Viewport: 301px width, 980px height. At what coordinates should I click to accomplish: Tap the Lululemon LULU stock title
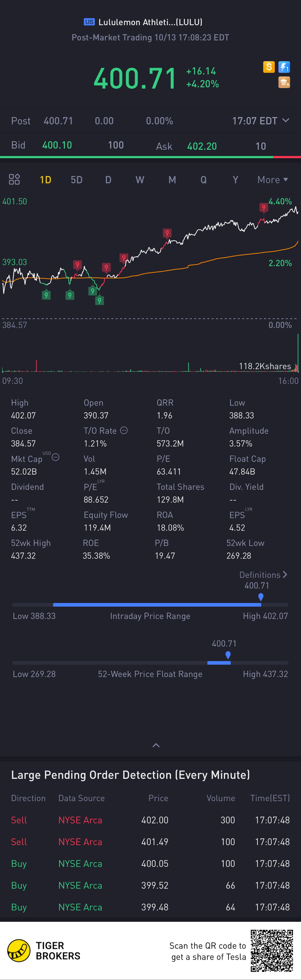tap(150, 22)
